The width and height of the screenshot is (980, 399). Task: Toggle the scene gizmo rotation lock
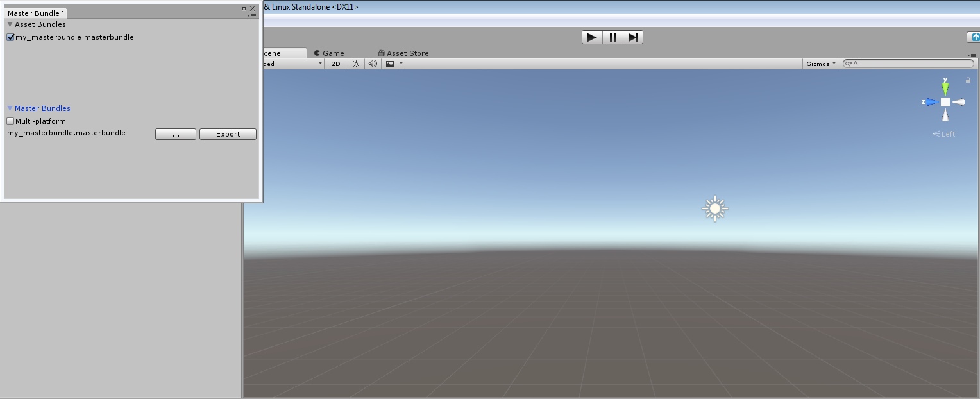[968, 80]
